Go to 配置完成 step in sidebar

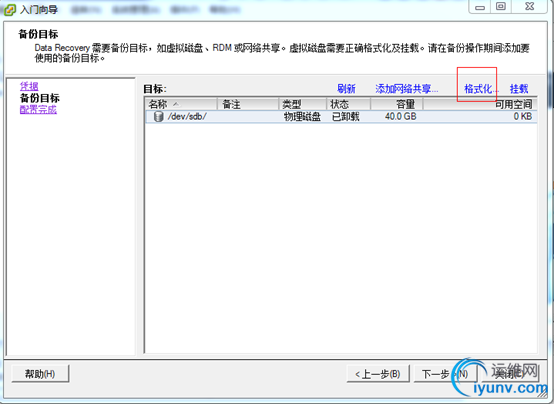38,110
